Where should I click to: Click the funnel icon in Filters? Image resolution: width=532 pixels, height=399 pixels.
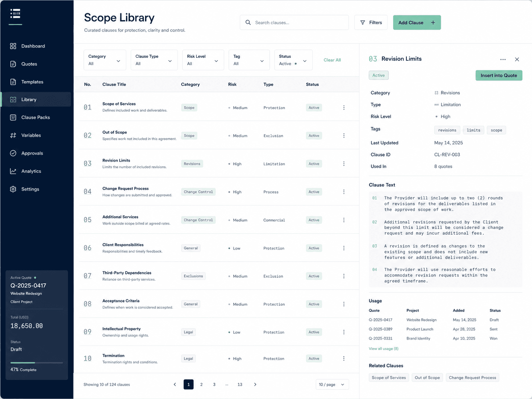pyautogui.click(x=363, y=22)
